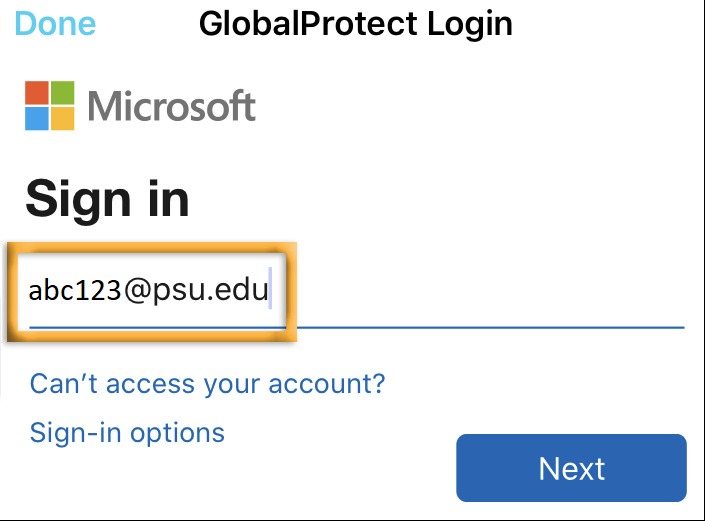The image size is (705, 521).
Task: Tap Done to close the login
Action: pyautogui.click(x=56, y=23)
